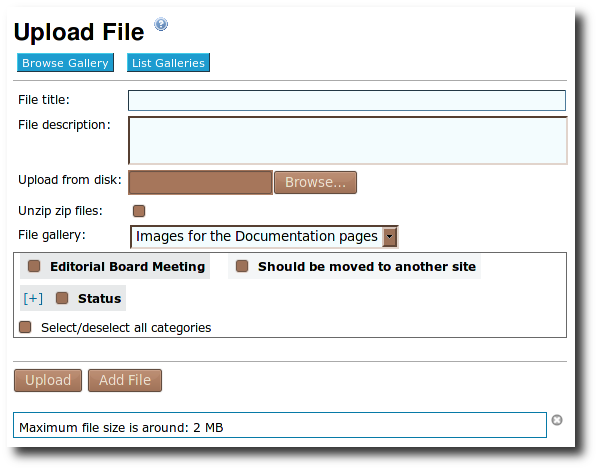Check the Editorial Board Meeting category
Viewport: 598px width, 470px height.
click(x=34, y=266)
